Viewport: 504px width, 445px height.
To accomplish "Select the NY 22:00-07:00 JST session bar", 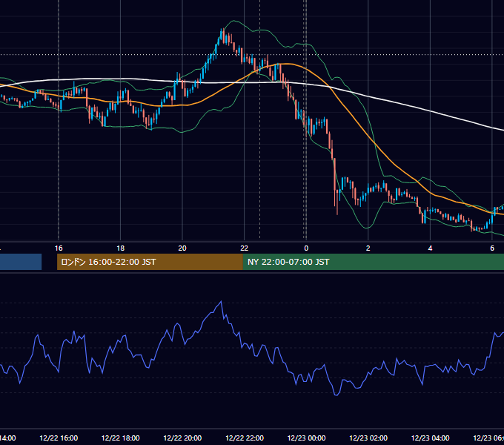I will (x=373, y=262).
